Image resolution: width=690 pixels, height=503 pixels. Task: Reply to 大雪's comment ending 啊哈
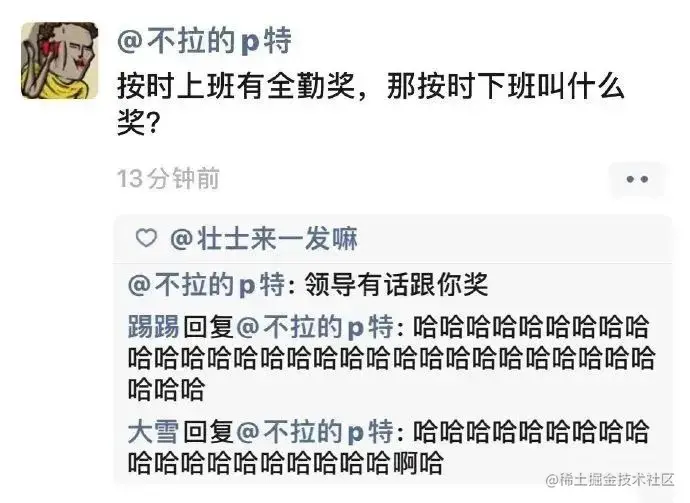pyautogui.click(x=389, y=447)
